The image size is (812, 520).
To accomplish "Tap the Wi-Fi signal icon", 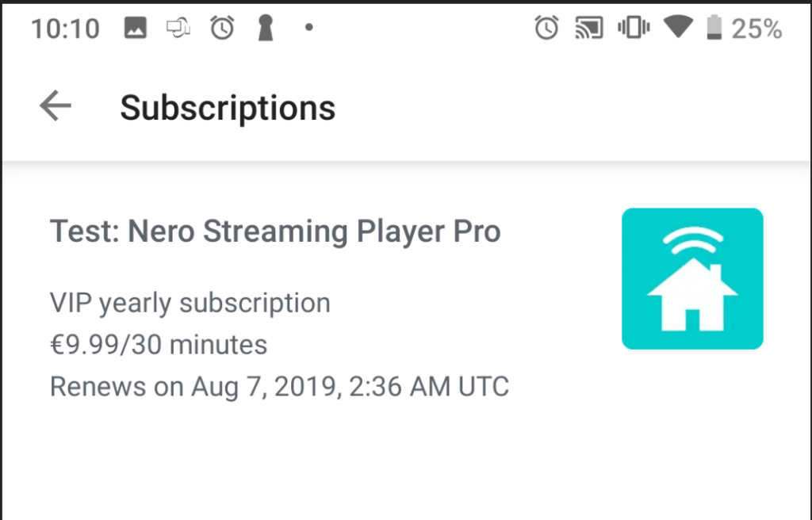I will tap(678, 28).
